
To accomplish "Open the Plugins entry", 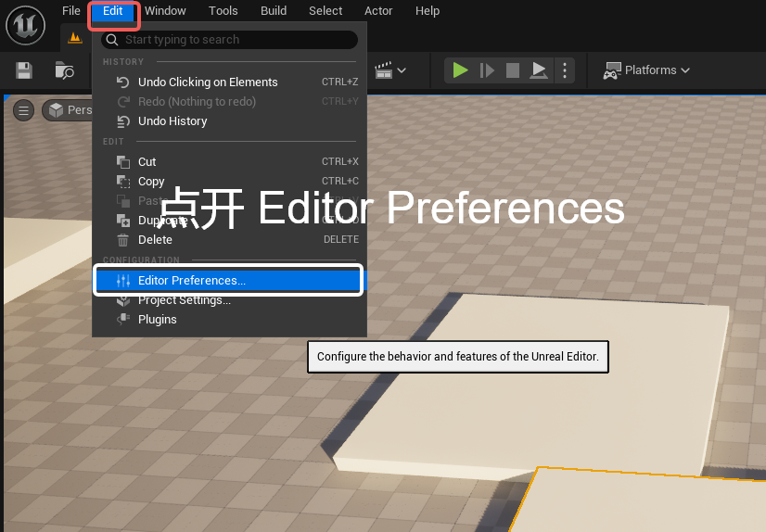I will pyautogui.click(x=230, y=319).
